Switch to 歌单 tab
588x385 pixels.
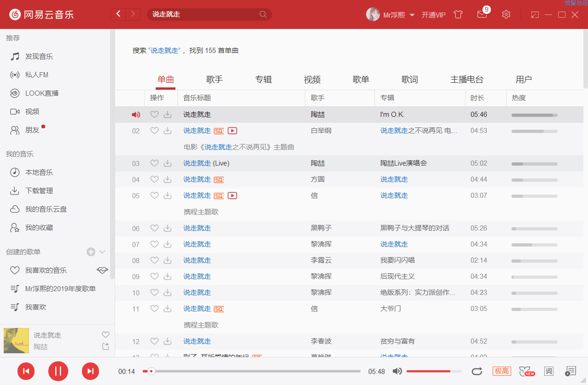pyautogui.click(x=361, y=80)
